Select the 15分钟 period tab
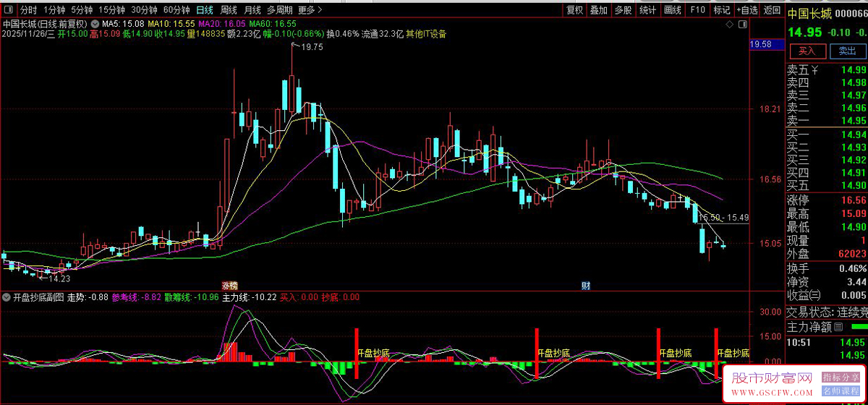 coord(111,10)
